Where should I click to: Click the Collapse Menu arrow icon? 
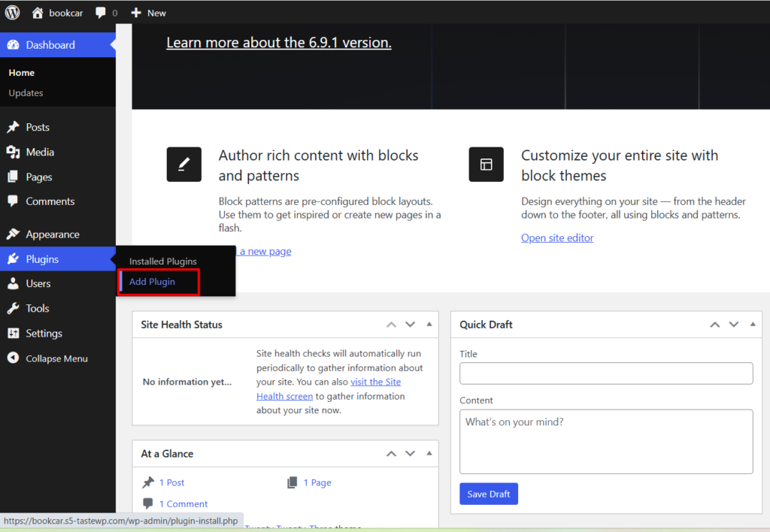point(14,358)
